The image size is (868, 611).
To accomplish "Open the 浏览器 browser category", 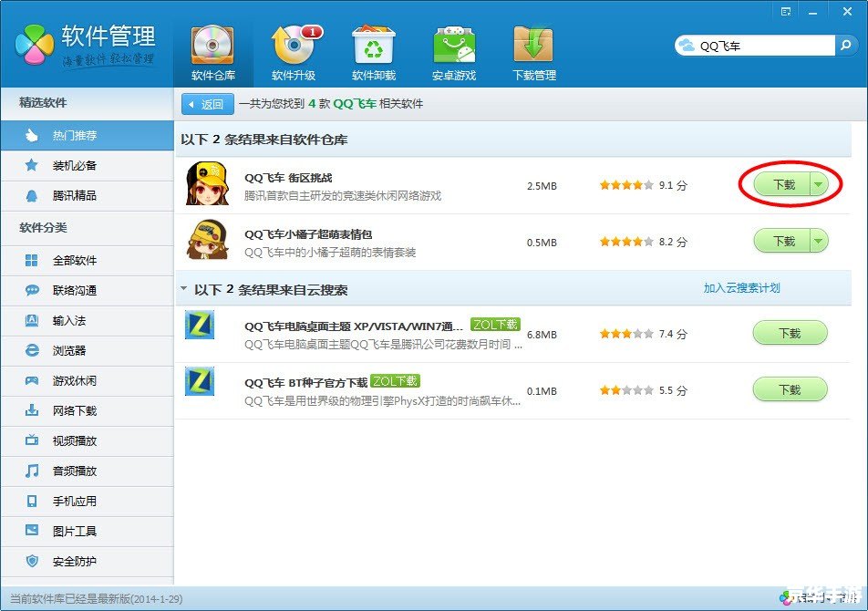I will coord(69,350).
